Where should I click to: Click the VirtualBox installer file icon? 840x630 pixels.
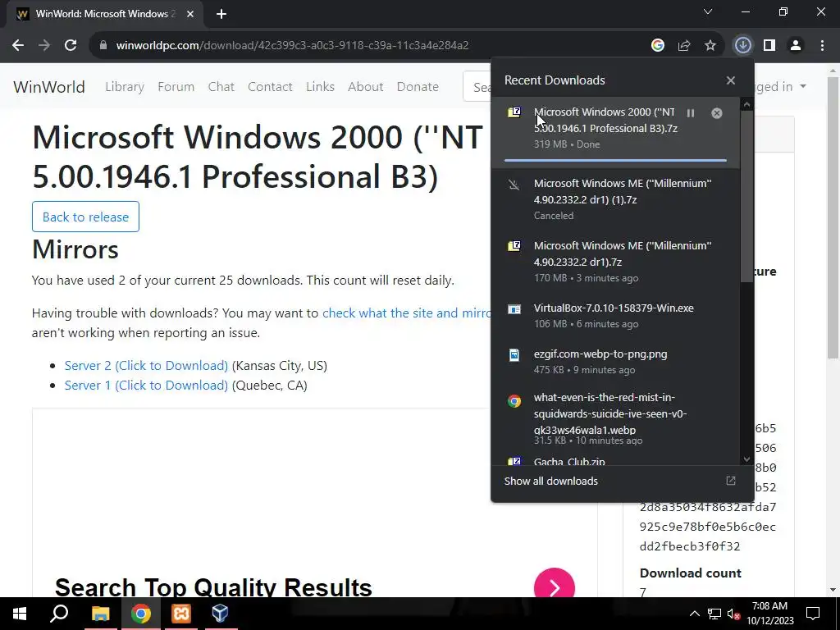(x=514, y=309)
